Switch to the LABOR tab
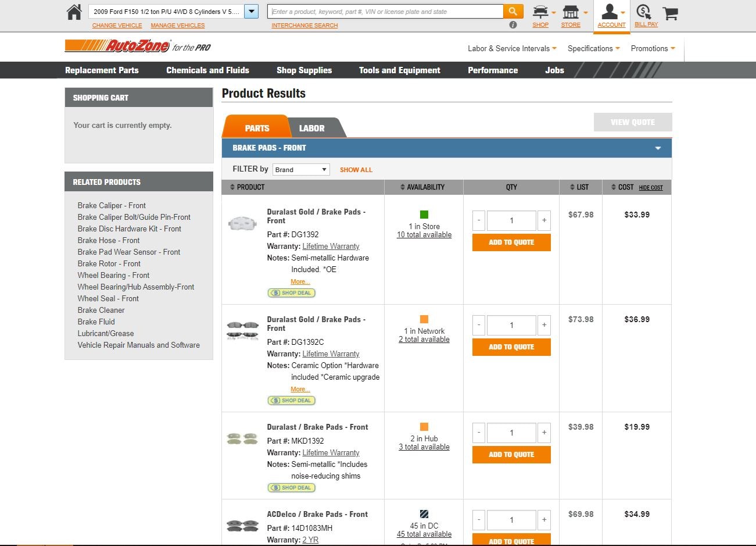The image size is (756, 546). click(x=311, y=128)
